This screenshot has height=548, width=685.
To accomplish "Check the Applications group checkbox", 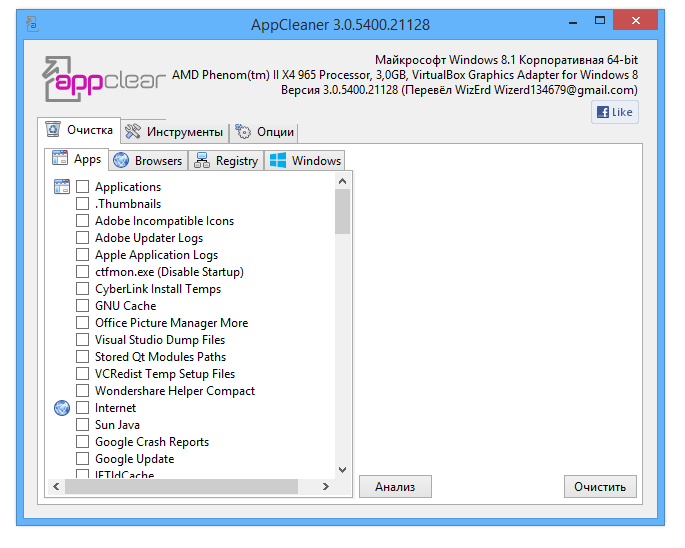I will [83, 187].
